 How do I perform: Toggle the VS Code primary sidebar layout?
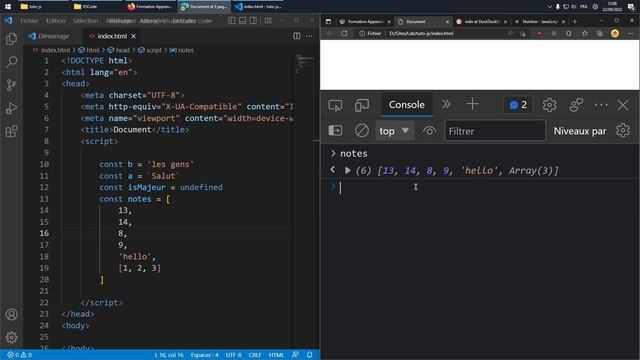pos(232,20)
